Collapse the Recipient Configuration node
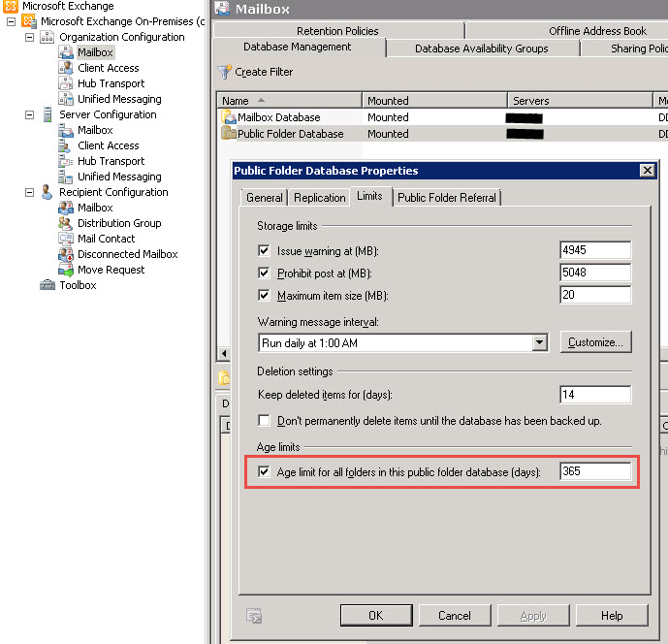668x644 pixels. [x=29, y=192]
